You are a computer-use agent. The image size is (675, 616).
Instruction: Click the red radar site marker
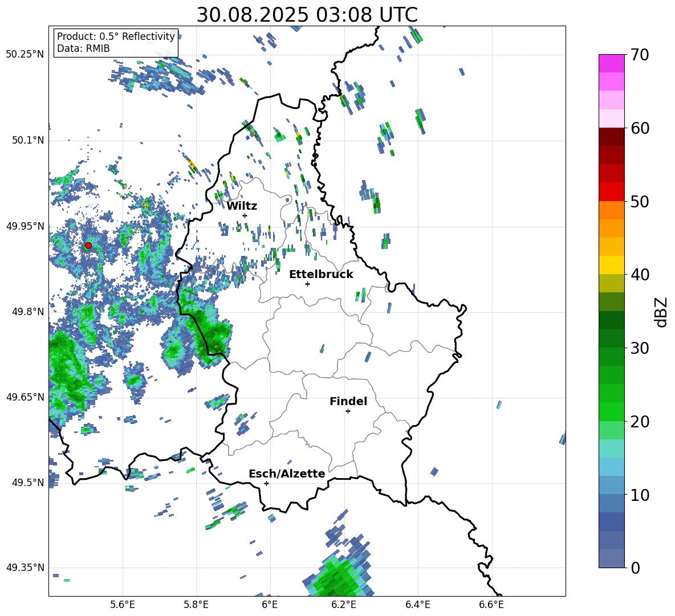(x=88, y=246)
